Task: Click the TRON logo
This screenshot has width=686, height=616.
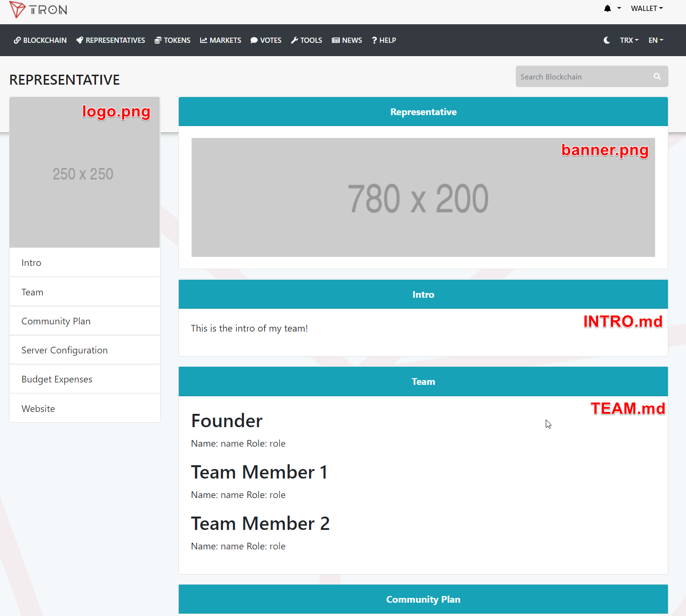Action: [38, 10]
